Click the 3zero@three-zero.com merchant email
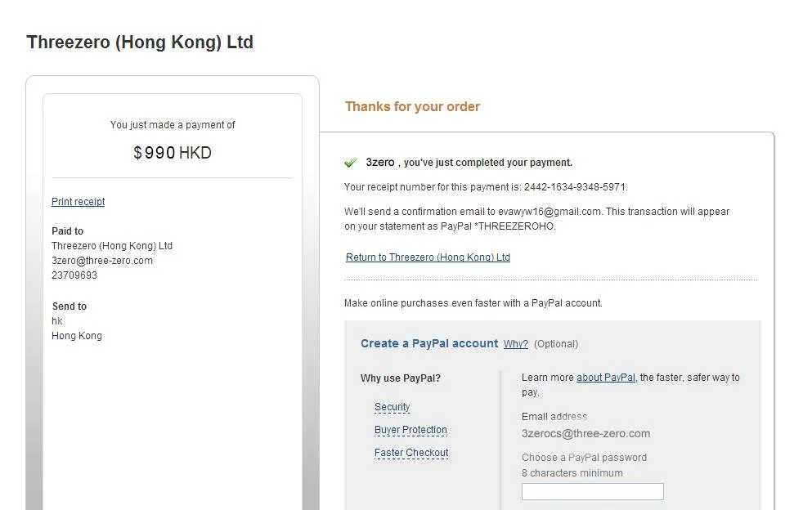This screenshot has width=812, height=510. click(x=102, y=261)
